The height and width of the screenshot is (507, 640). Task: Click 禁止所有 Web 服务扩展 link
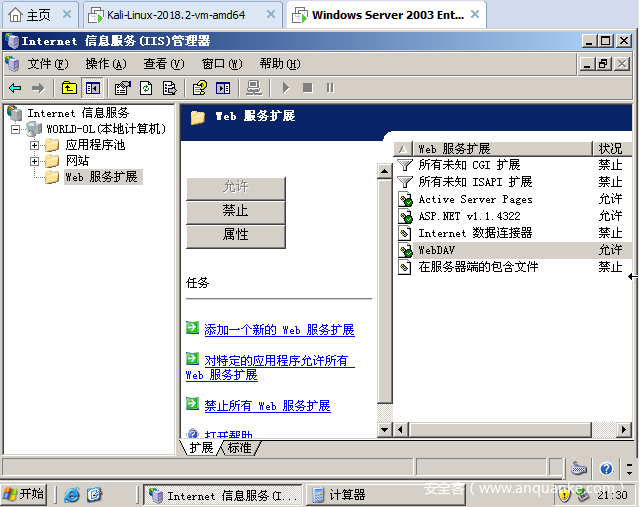pos(267,406)
